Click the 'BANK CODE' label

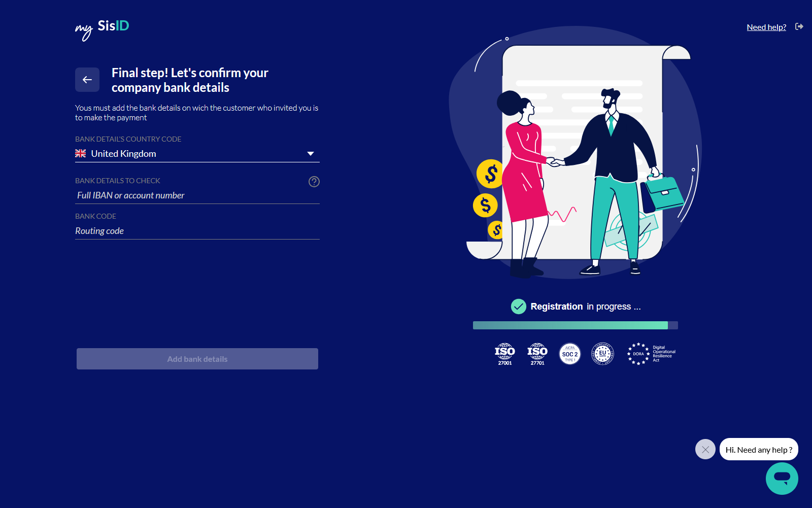(x=96, y=216)
